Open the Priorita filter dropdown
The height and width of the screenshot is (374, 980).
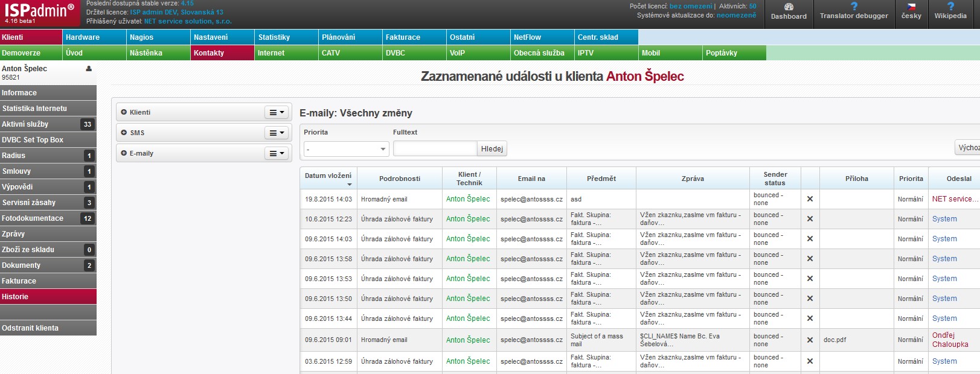pyautogui.click(x=346, y=149)
